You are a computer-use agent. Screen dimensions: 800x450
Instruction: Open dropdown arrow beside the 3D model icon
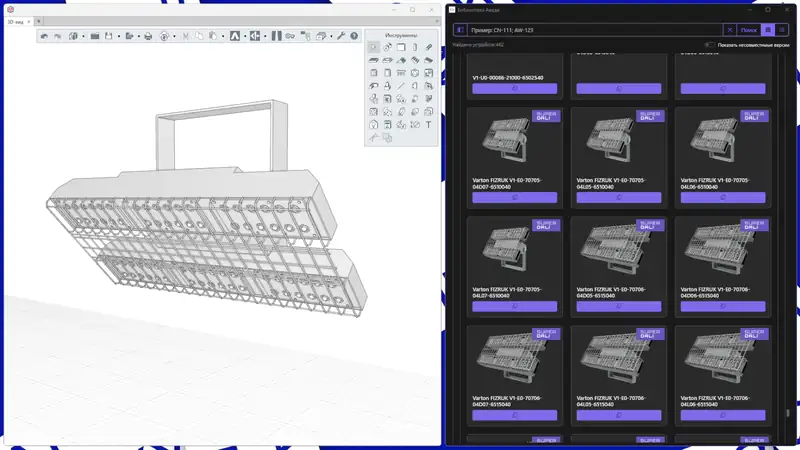(x=83, y=36)
